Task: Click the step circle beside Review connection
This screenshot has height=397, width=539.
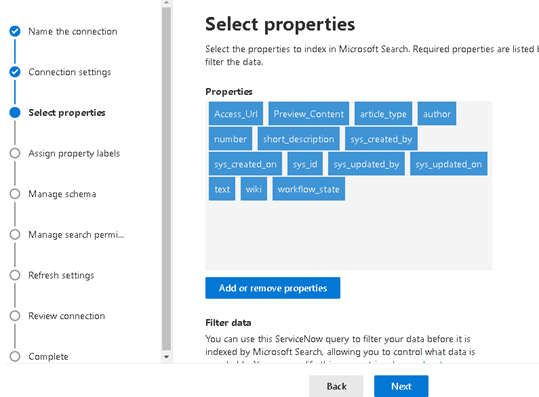Action: coord(15,316)
